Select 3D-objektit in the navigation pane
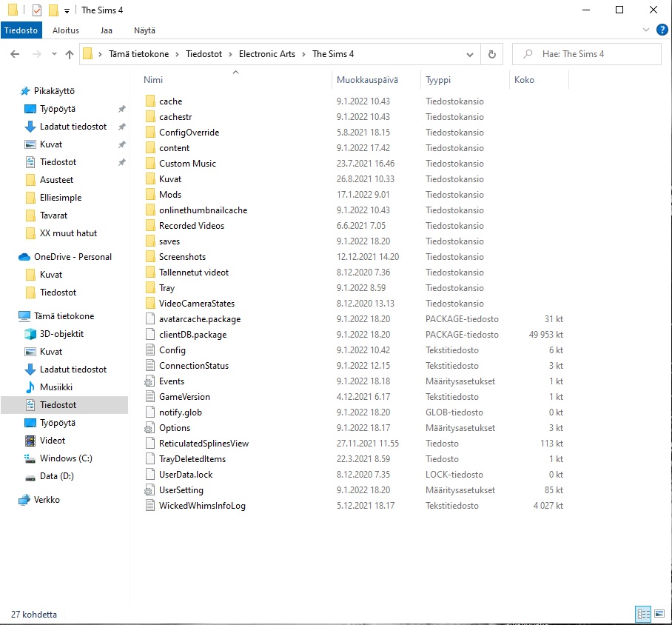The height and width of the screenshot is (625, 672). [x=61, y=334]
